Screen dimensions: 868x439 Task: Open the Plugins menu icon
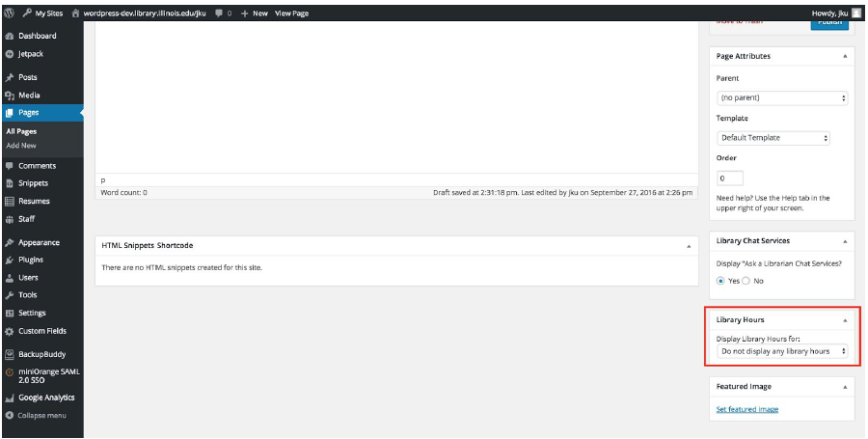pos(10,261)
